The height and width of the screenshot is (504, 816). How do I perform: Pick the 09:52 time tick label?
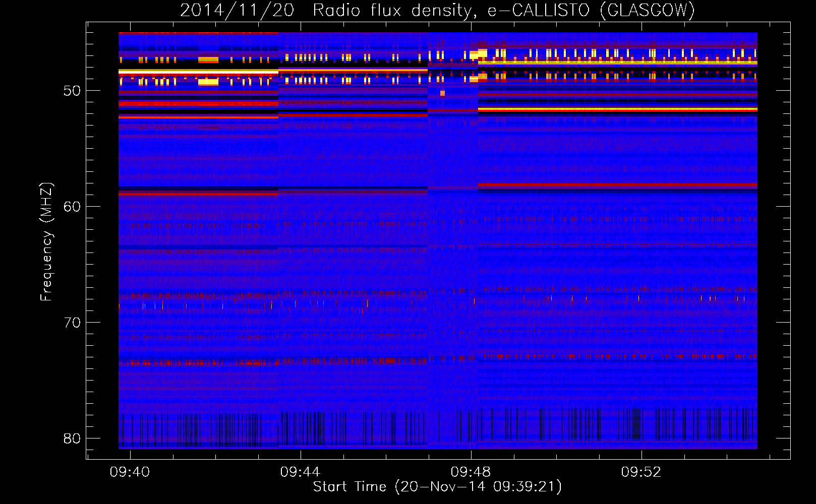click(640, 472)
